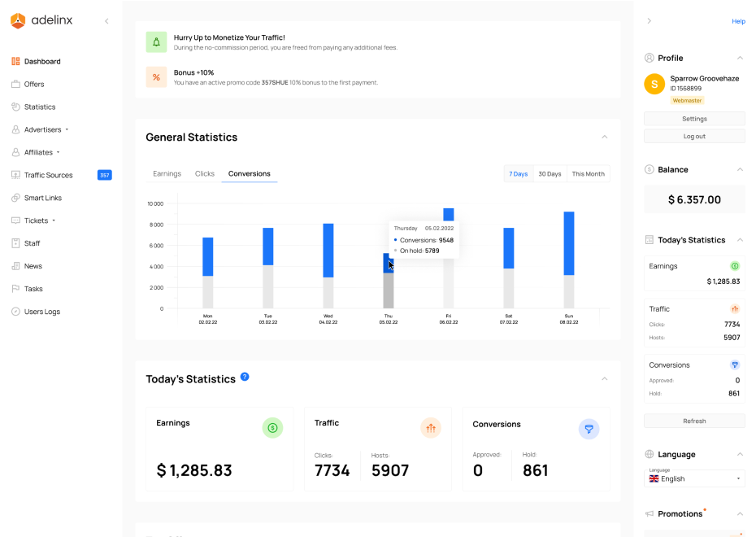Viewport: 756px width, 537px height.
Task: Open the Users Logs section
Action: coord(41,312)
